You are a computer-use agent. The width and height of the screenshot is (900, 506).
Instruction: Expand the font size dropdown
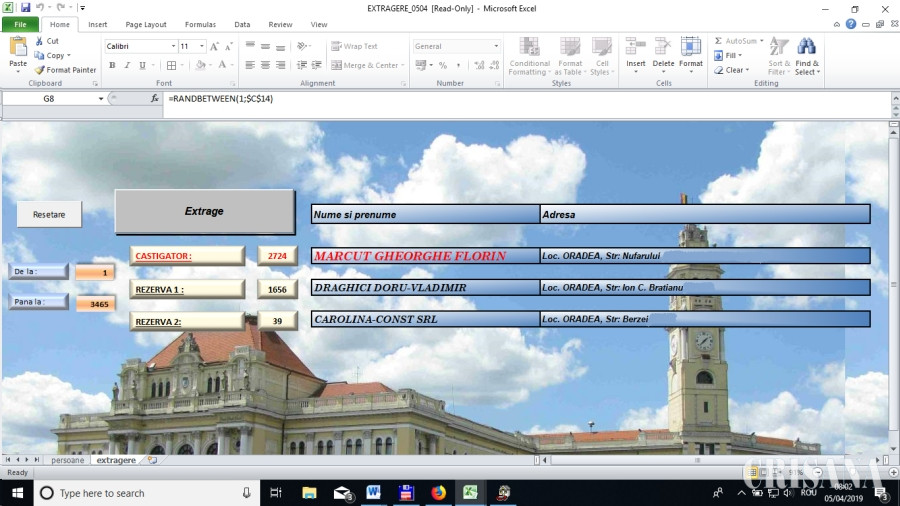click(202, 46)
